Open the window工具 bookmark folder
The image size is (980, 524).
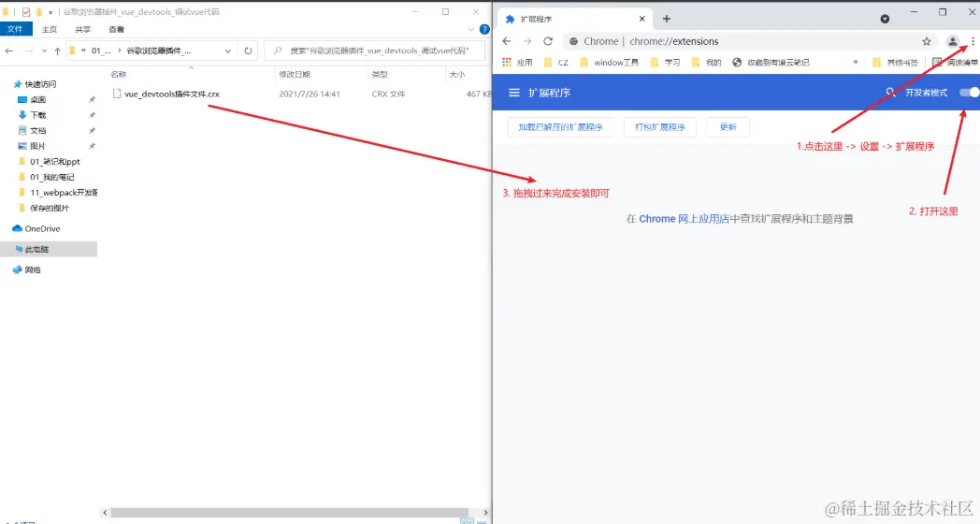click(x=610, y=62)
